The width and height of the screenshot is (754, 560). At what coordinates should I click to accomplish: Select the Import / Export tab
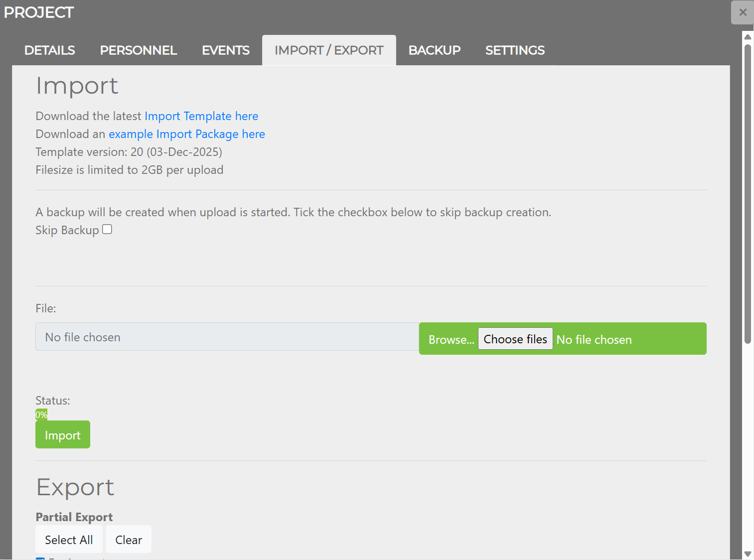[x=329, y=50]
